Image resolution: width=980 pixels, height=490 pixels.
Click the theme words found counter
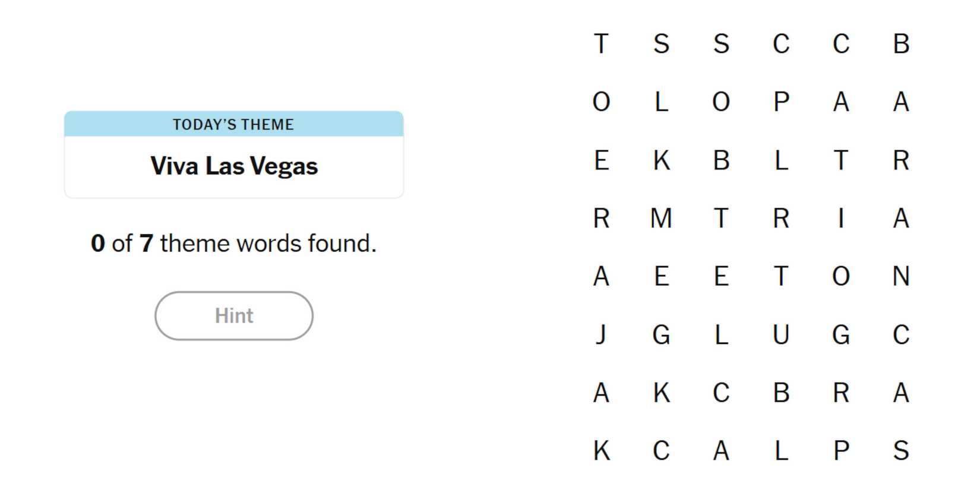pyautogui.click(x=233, y=244)
